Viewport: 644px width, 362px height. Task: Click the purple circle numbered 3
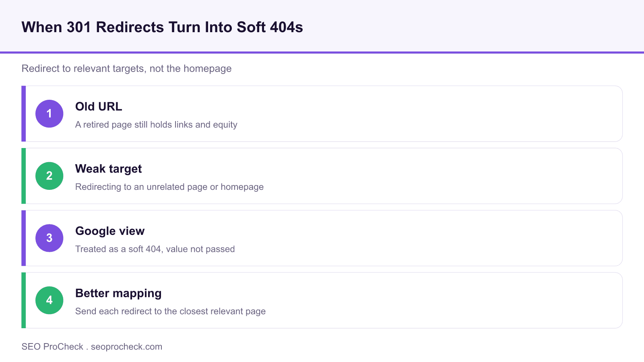[x=49, y=238]
